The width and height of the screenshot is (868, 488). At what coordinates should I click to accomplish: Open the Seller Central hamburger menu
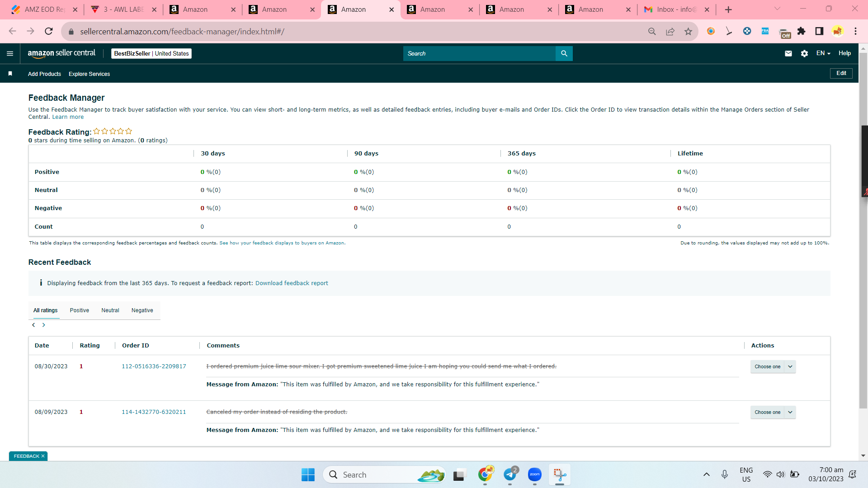(10, 53)
